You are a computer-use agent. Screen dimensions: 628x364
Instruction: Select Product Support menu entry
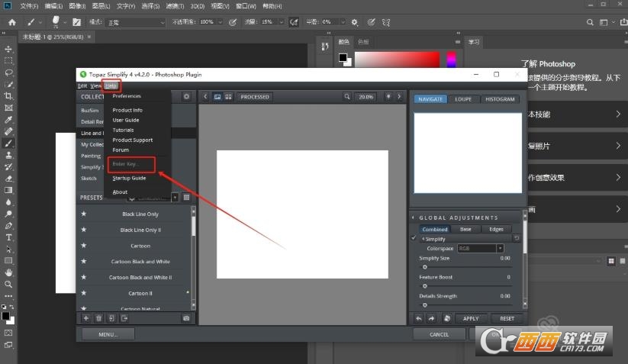133,140
